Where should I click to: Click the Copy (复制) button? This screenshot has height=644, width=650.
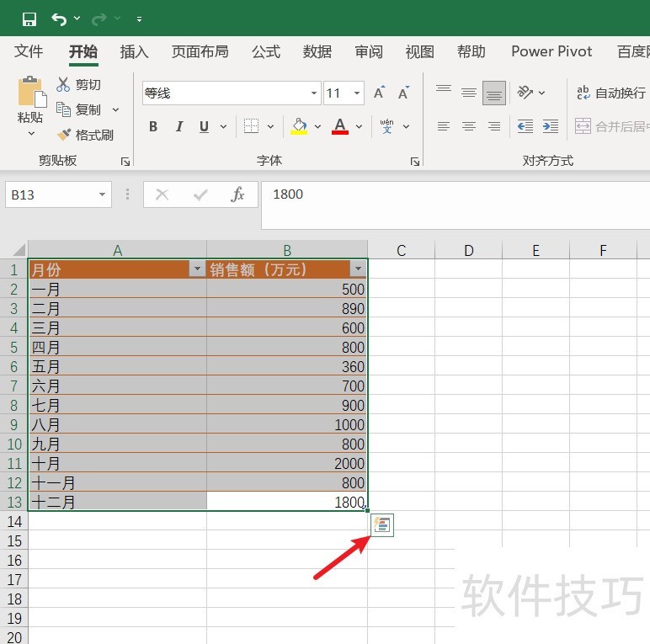(79, 109)
